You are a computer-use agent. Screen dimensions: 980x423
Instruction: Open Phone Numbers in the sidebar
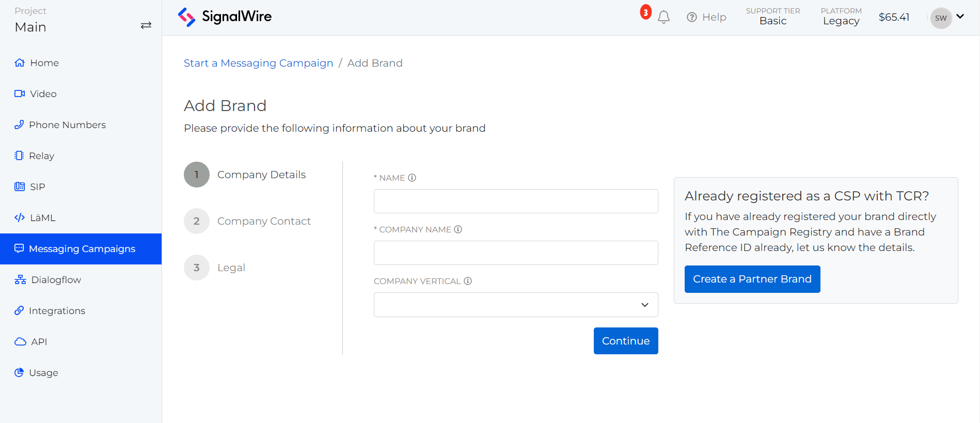[67, 125]
